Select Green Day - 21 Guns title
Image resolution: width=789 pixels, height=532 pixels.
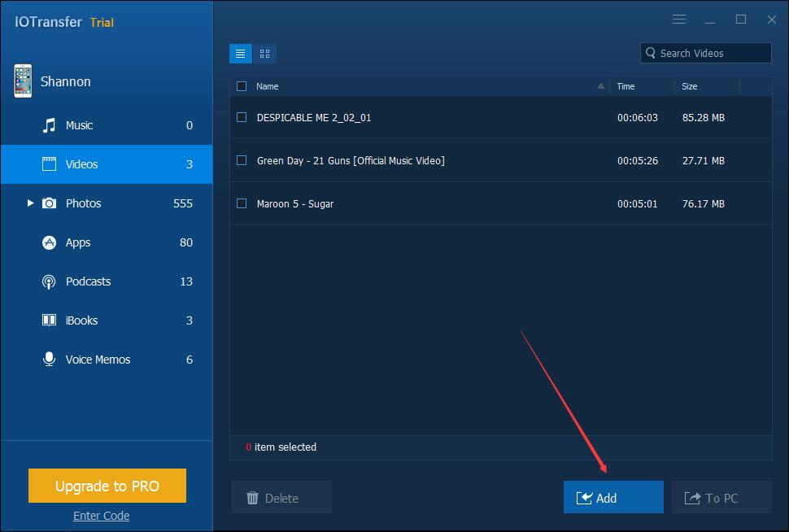[351, 160]
